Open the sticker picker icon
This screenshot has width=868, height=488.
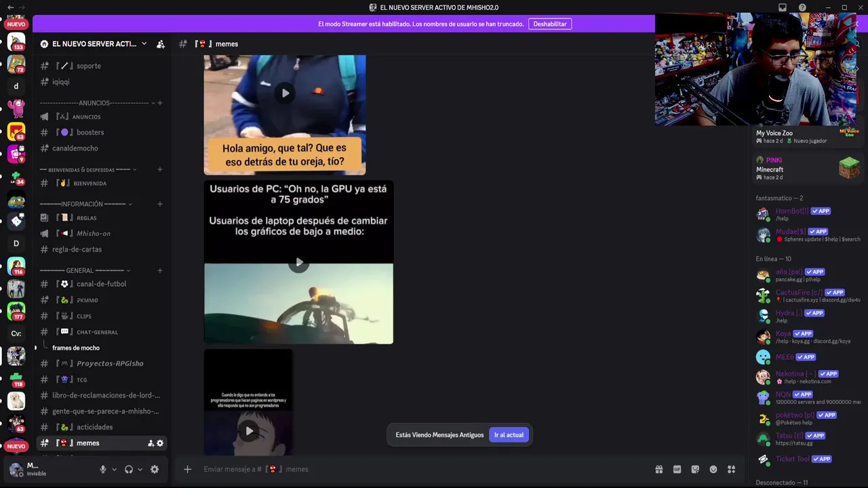(695, 469)
